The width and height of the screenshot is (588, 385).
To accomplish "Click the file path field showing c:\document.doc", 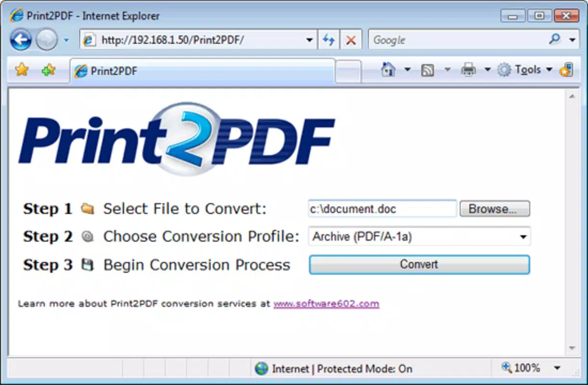I will click(383, 209).
